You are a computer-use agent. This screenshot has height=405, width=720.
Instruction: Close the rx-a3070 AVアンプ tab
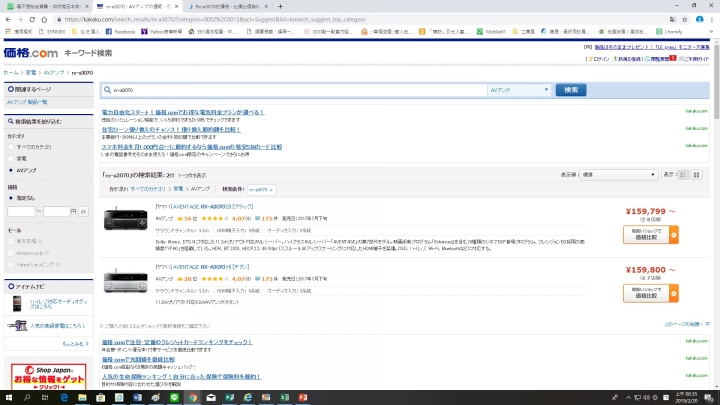[x=176, y=6]
